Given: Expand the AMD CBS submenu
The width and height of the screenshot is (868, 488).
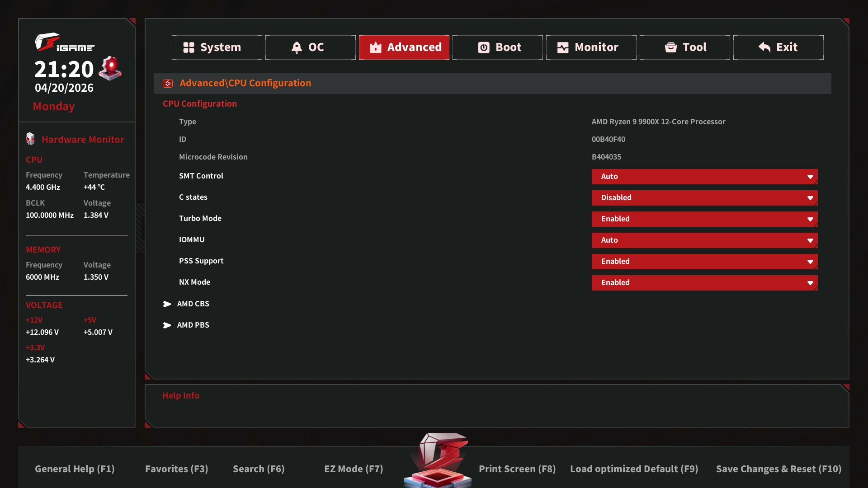Looking at the screenshot, I should tap(193, 304).
